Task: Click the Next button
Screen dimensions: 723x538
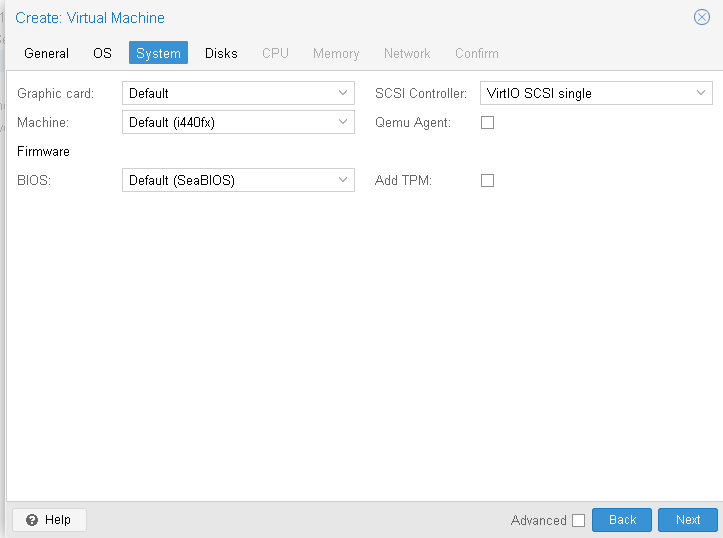Action: pyautogui.click(x=688, y=520)
